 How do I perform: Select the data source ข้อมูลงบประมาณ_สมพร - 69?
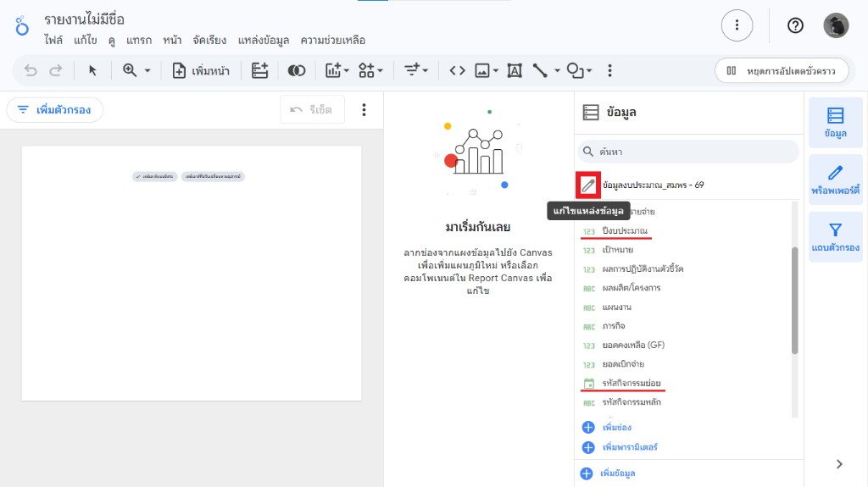(653, 185)
